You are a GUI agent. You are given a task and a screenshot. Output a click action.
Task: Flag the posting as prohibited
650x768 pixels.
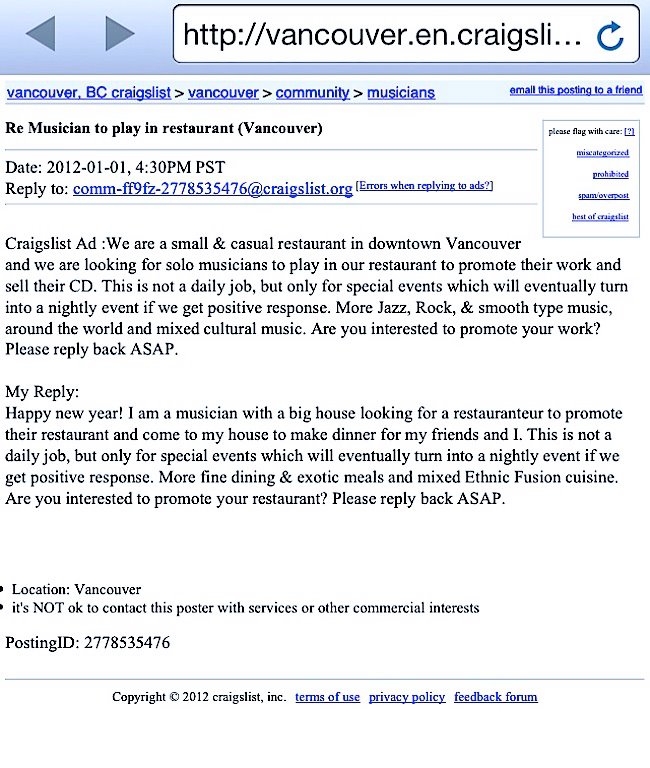coord(610,174)
